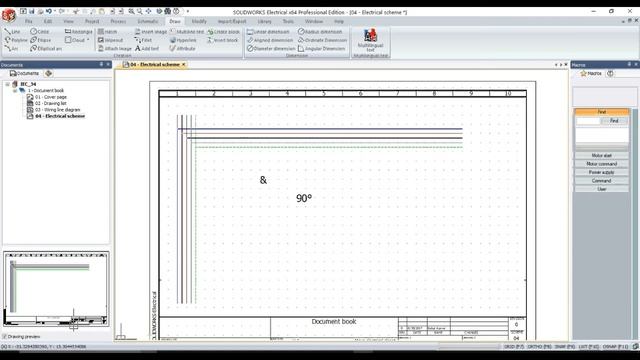Switch to the Library ribbon tab
Screen dimensions: 640x360
[264, 21]
